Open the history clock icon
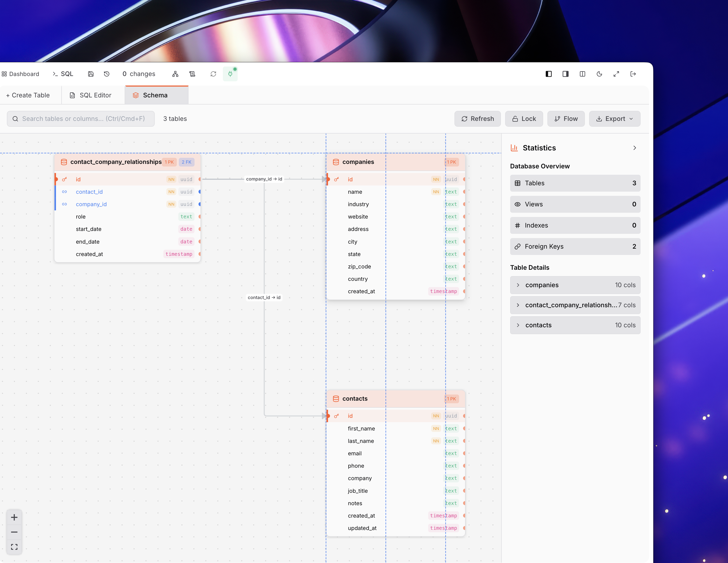This screenshot has width=728, height=563. 107,74
